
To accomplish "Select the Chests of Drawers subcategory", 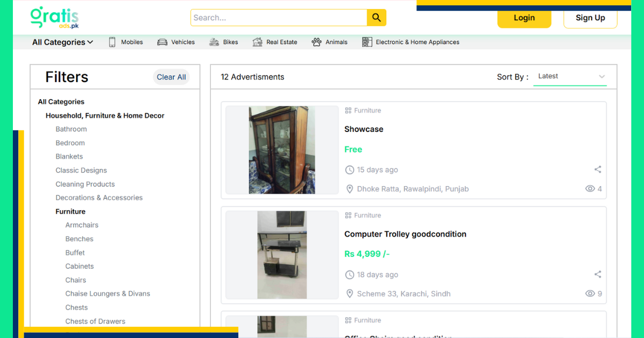I will pos(96,321).
